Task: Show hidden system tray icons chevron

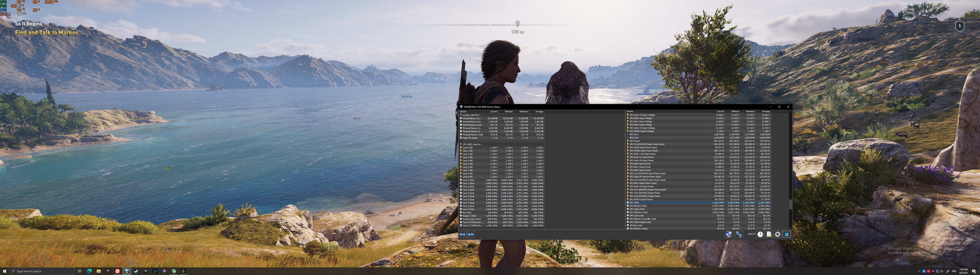Action: [x=919, y=271]
